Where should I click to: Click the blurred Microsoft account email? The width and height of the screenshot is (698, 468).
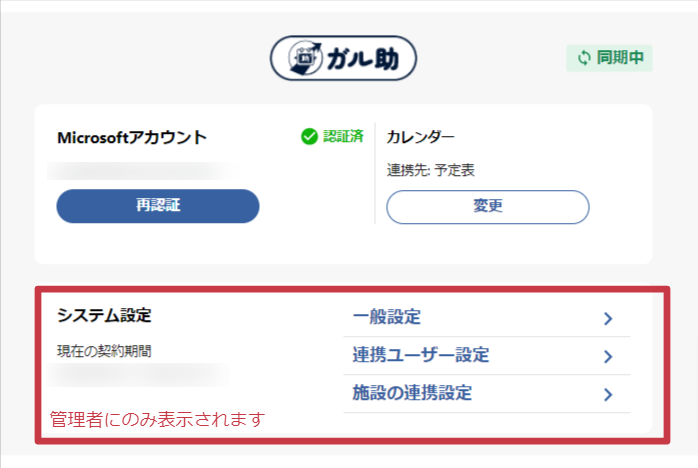[x=142, y=171]
